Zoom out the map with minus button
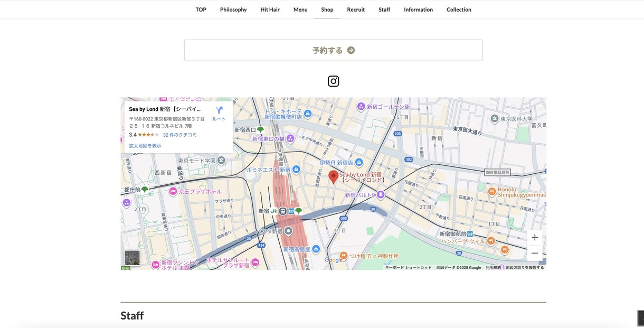This screenshot has height=328, width=644. pos(535,253)
